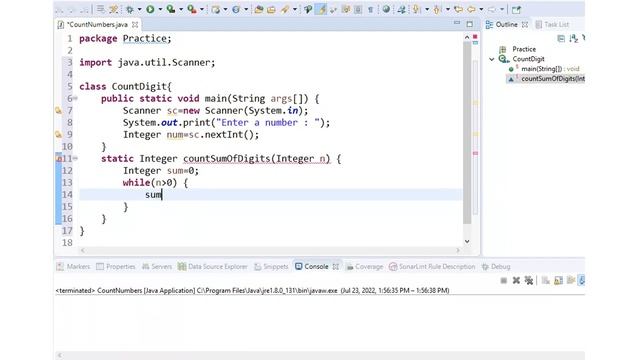Click the editor scrollbar down arrow
640x360 pixels.
pos(467,242)
